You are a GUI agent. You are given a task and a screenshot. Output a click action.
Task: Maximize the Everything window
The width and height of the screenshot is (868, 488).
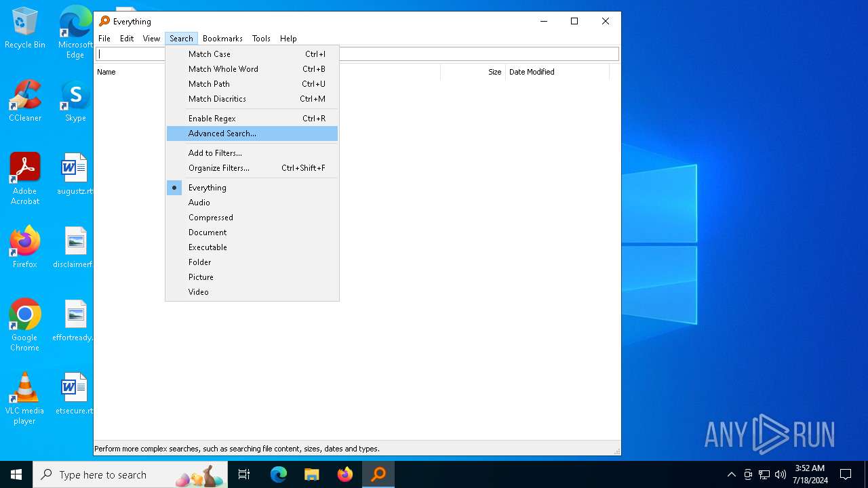(x=574, y=21)
